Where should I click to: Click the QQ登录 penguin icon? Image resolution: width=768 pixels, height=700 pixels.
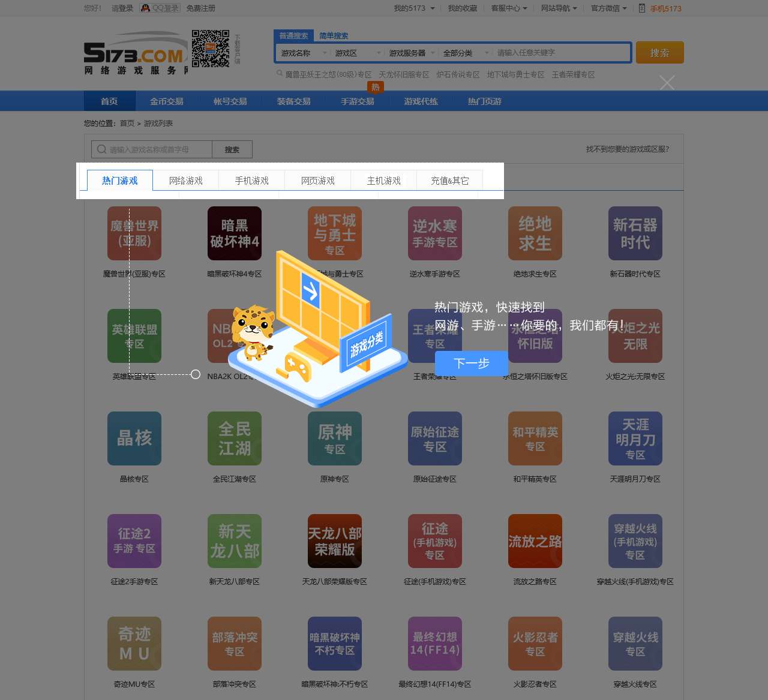pos(145,8)
